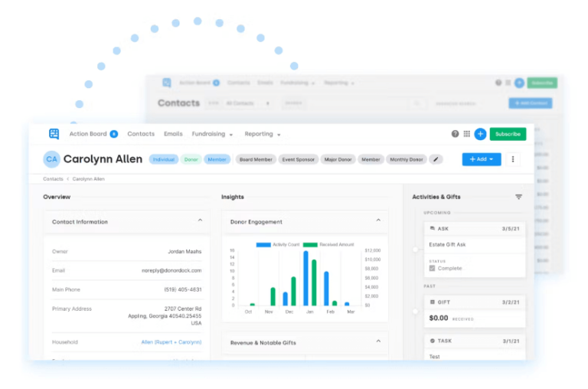Open the help question mark icon

[x=455, y=134]
